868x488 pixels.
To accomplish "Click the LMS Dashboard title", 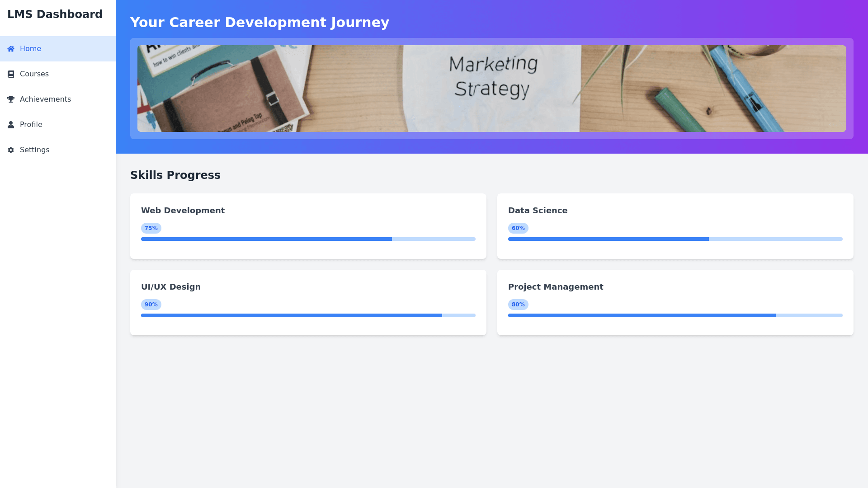I will [55, 14].
